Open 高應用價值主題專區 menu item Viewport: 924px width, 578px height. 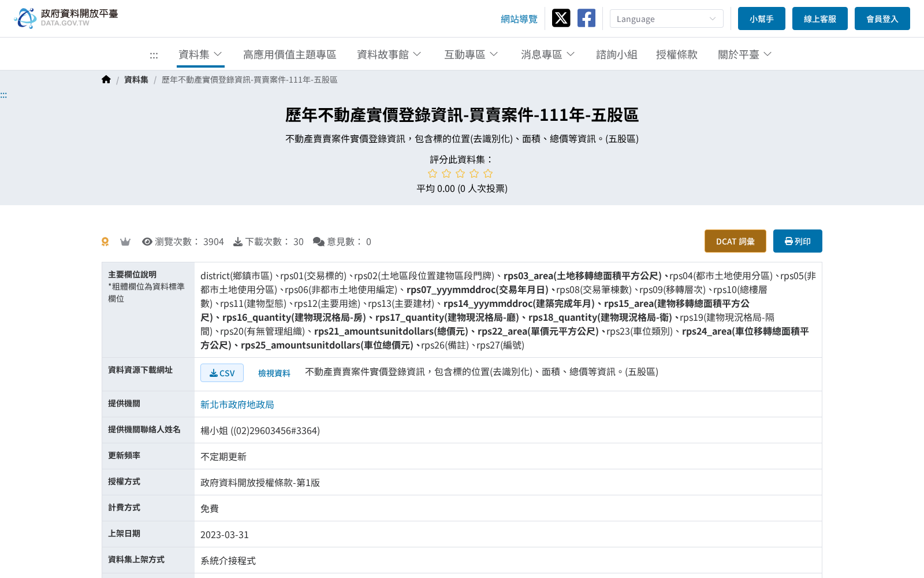(290, 54)
